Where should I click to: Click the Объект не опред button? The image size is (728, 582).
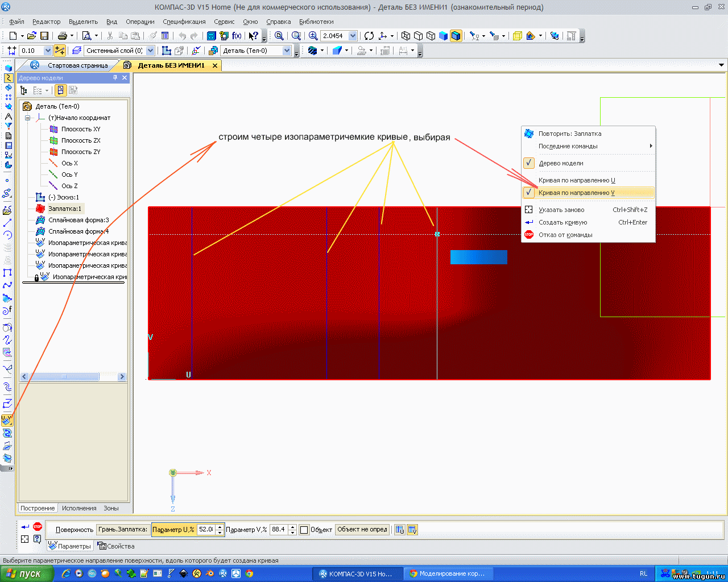pos(362,530)
